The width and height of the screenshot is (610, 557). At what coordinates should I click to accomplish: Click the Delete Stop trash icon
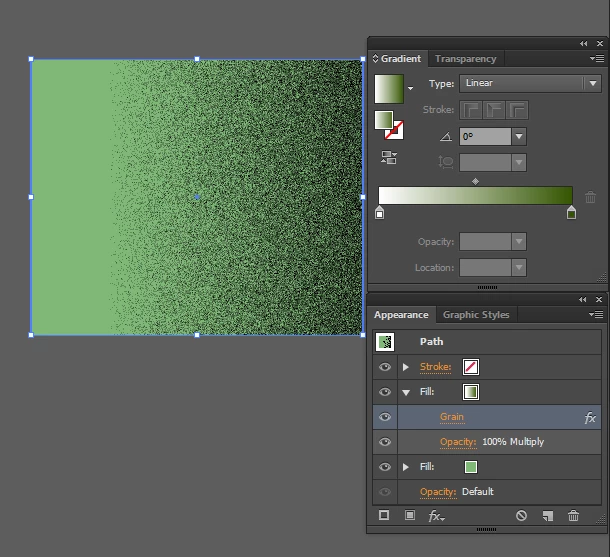[590, 197]
